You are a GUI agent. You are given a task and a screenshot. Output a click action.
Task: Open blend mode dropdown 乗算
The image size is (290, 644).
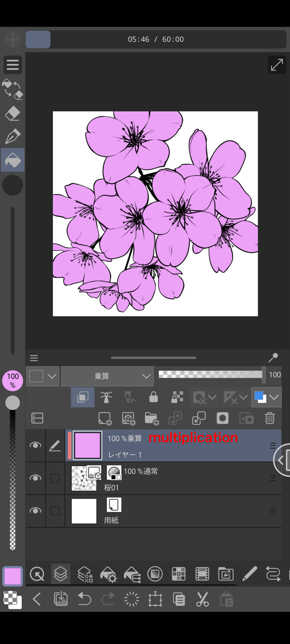[108, 376]
